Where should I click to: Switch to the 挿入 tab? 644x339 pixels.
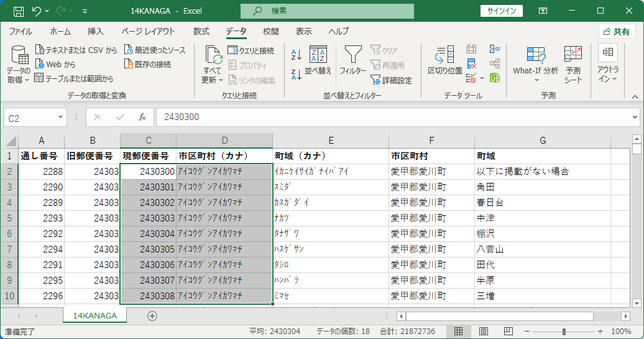(x=95, y=32)
